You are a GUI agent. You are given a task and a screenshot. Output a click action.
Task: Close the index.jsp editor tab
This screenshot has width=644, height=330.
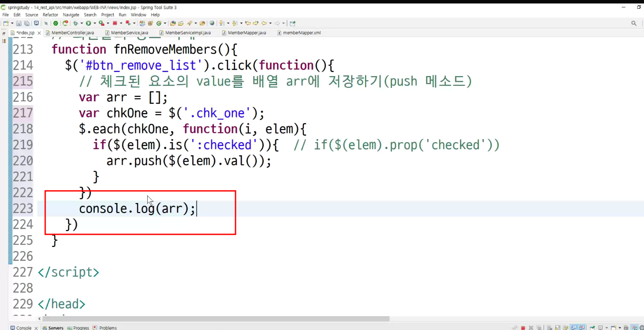[x=40, y=33]
